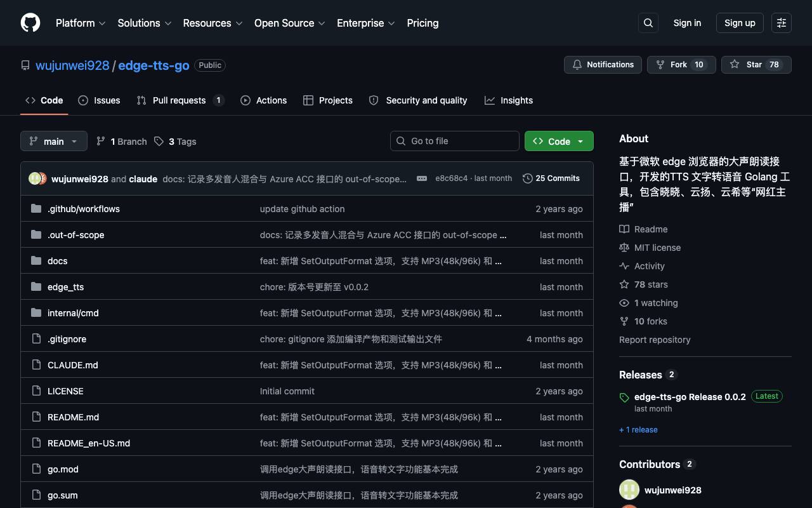Click the Notifications button
The width and height of the screenshot is (812, 508).
[603, 65]
